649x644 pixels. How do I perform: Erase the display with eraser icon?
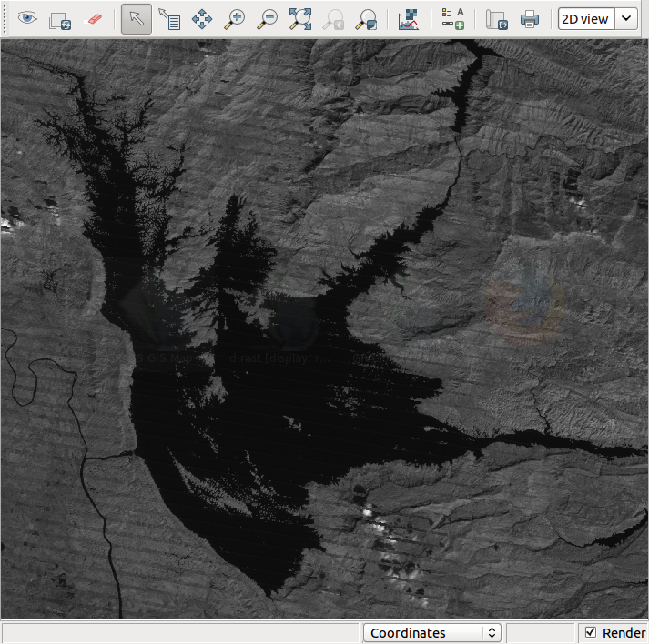pyautogui.click(x=93, y=19)
